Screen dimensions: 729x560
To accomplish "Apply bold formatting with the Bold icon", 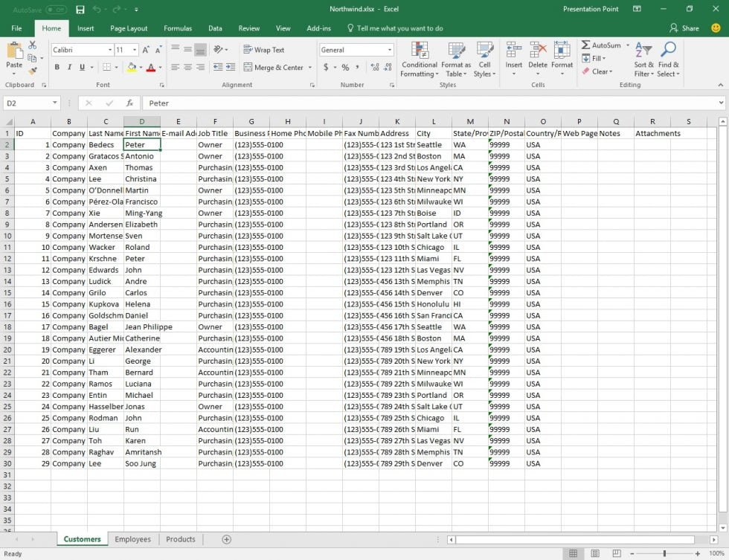I will pos(57,66).
